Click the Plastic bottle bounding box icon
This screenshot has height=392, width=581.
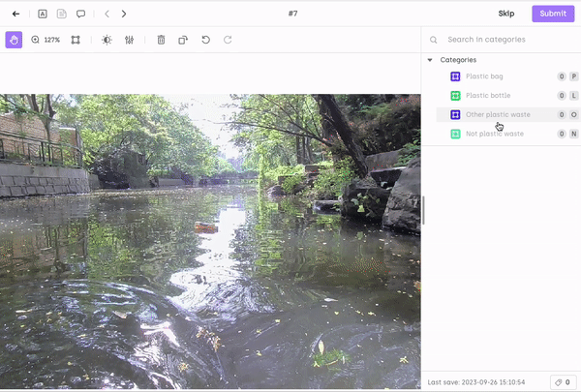coord(455,96)
